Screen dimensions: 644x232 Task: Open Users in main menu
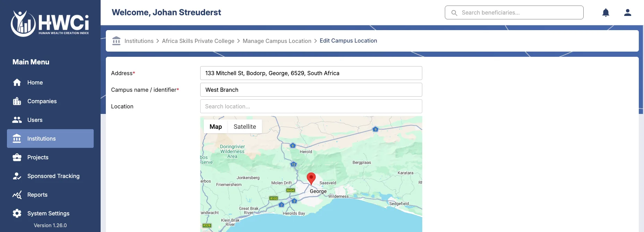point(50,120)
